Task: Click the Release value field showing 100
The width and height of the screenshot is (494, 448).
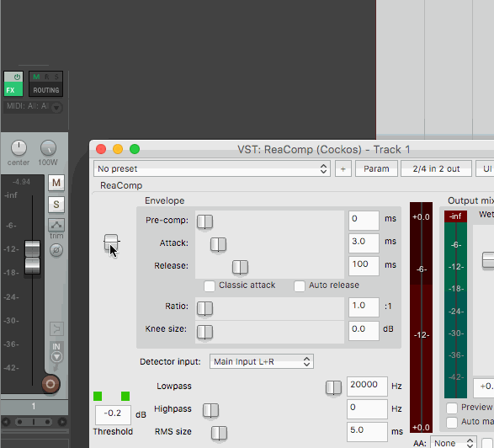Action: point(364,266)
